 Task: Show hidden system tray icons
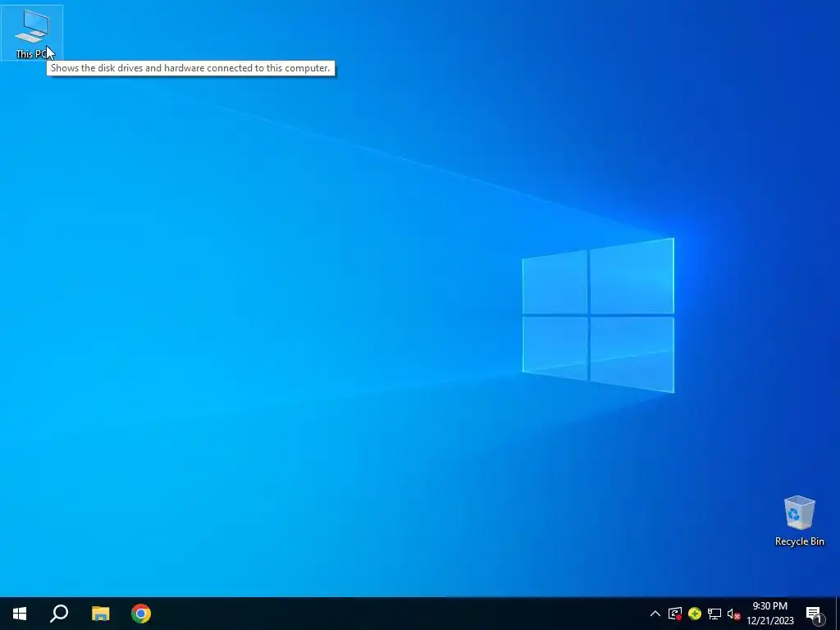point(655,614)
